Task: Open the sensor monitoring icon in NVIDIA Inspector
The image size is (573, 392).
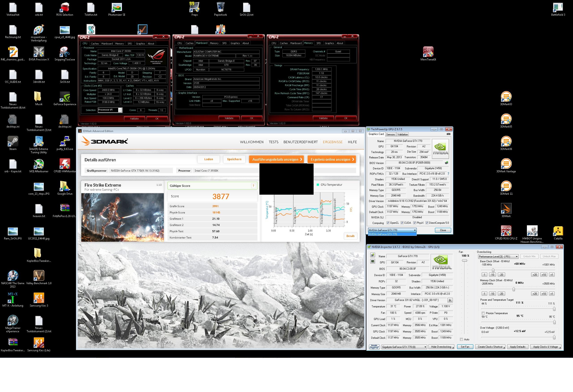Action: (x=373, y=261)
